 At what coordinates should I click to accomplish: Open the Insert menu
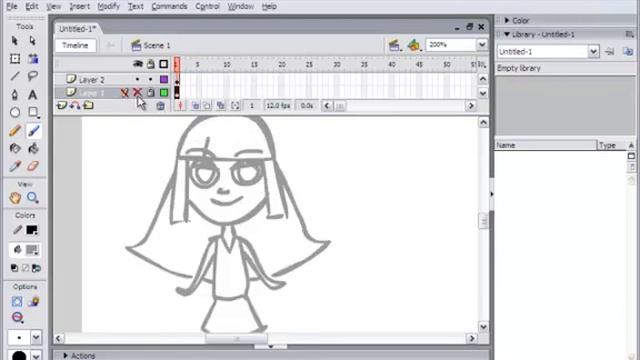coord(80,7)
